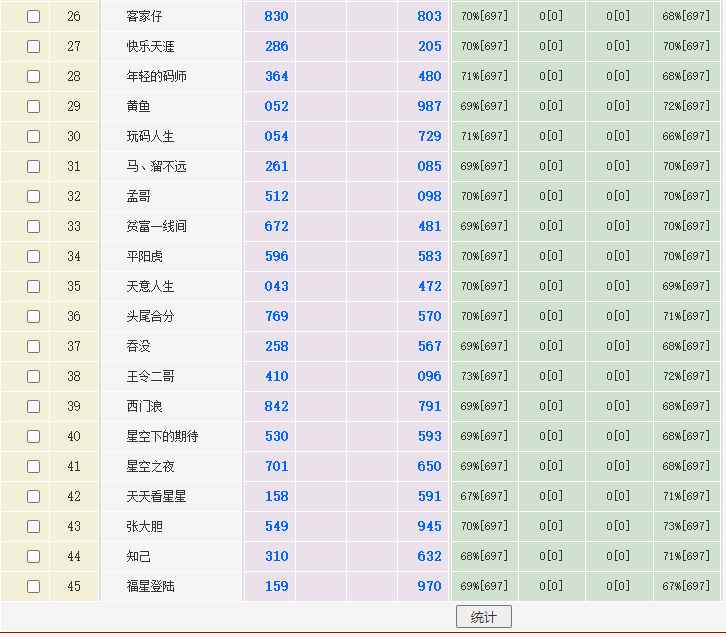
Task: Click number 632 in 知己 row
Action: [x=429, y=556]
